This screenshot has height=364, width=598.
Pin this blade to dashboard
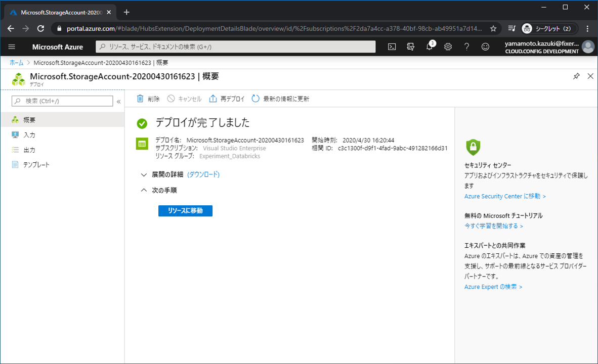pos(576,76)
